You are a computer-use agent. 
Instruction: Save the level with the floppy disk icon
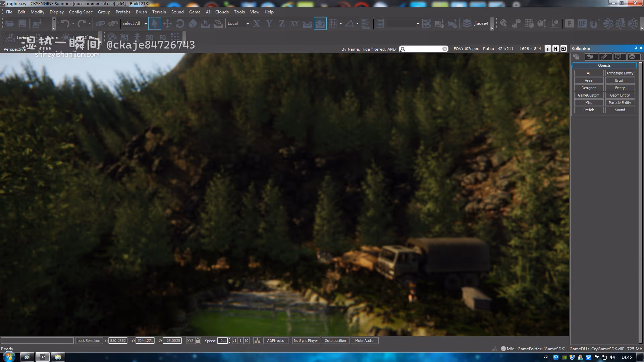22,23
